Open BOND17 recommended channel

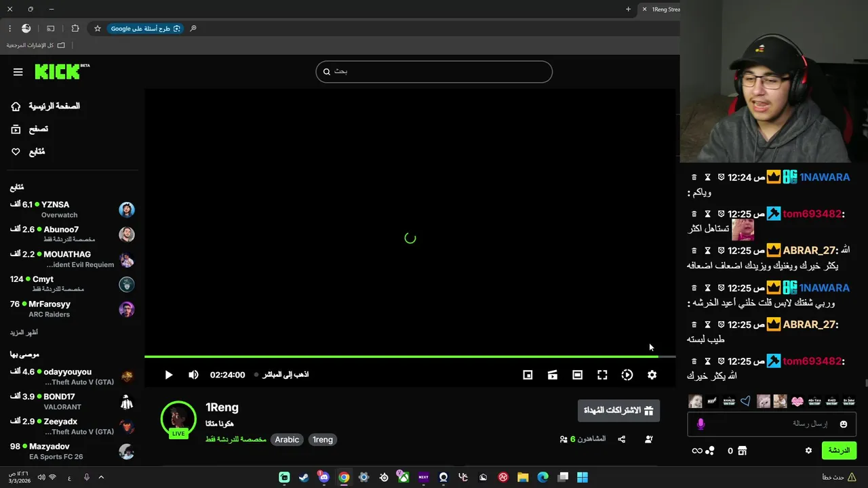pos(72,401)
